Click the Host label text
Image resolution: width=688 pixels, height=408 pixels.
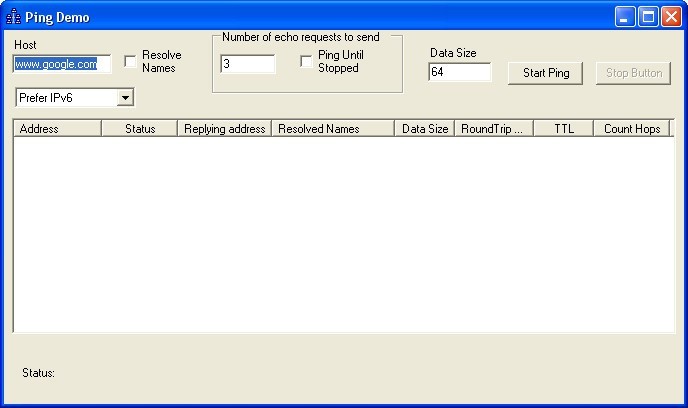tap(25, 45)
